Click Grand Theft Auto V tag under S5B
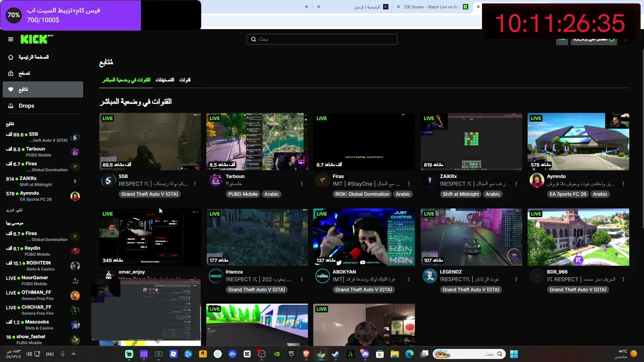The width and height of the screenshot is (644, 362). (x=149, y=194)
